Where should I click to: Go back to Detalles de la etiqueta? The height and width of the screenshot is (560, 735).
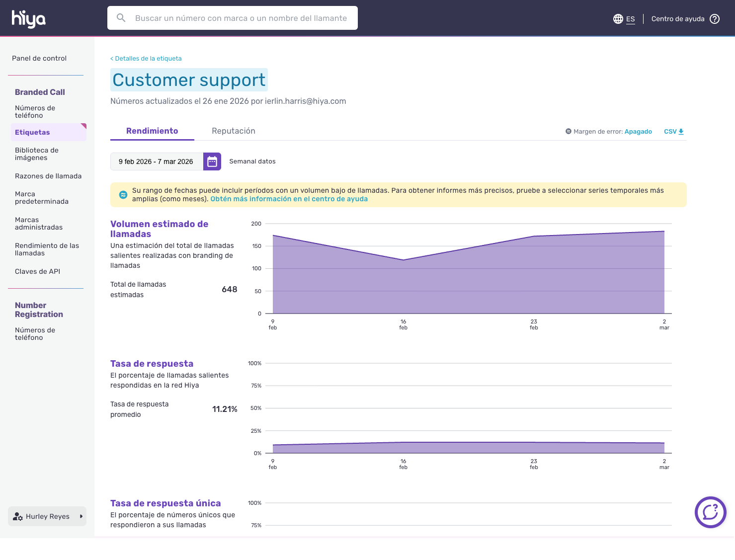pyautogui.click(x=146, y=59)
